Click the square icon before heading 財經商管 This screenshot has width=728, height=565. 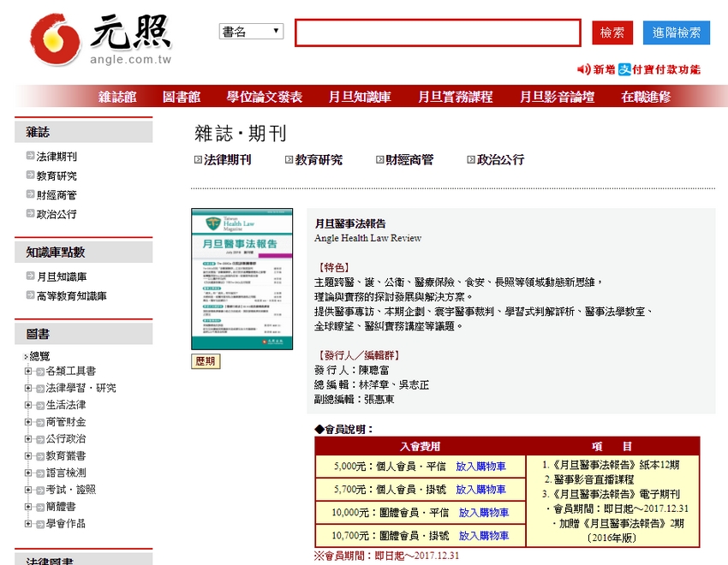pos(379,160)
